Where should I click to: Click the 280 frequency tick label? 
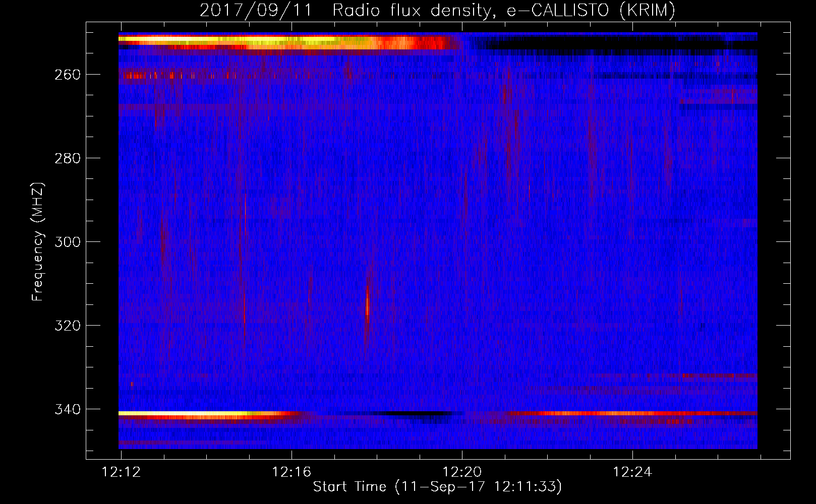click(68, 158)
